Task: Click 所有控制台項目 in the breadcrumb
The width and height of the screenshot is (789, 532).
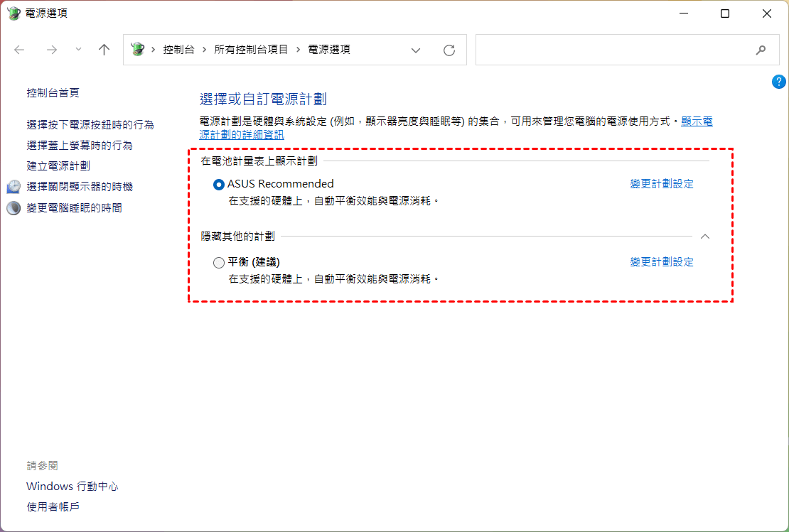Action: click(251, 50)
